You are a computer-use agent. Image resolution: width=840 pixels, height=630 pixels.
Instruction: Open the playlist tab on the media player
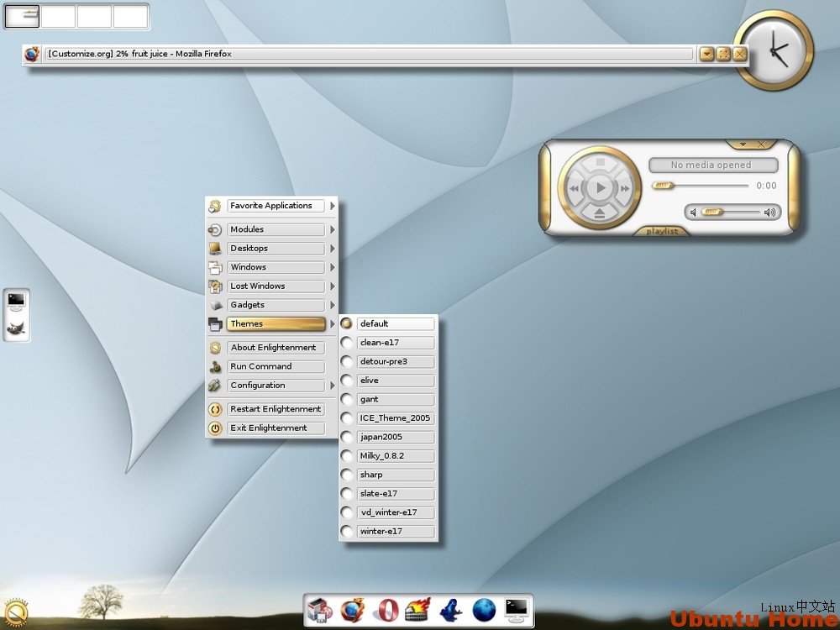click(662, 230)
